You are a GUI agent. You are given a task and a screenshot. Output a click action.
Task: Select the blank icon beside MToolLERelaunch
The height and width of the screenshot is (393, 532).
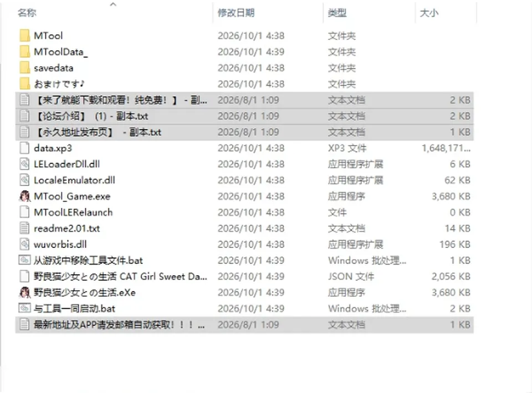24,212
